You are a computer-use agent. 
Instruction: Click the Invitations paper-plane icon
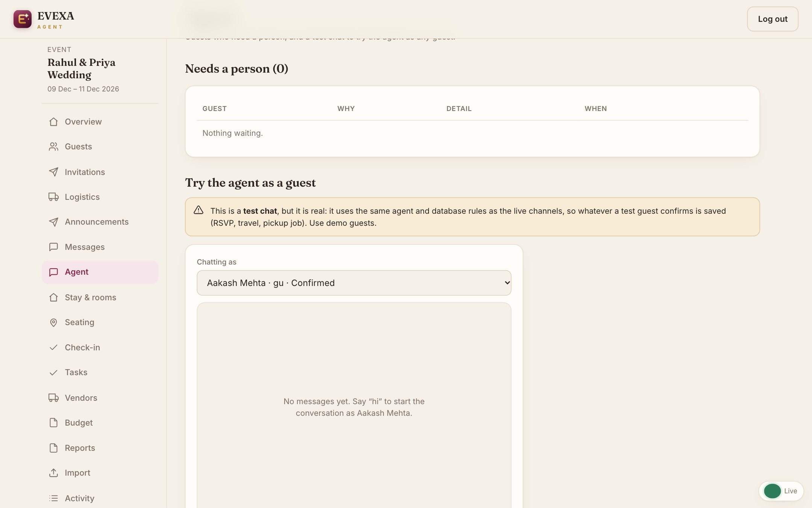pyautogui.click(x=53, y=172)
